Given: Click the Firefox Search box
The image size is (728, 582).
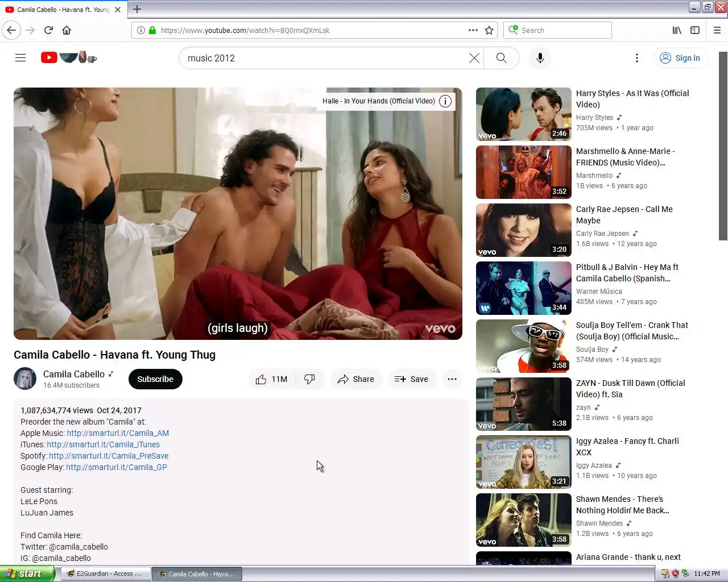Looking at the screenshot, I should pyautogui.click(x=557, y=30).
